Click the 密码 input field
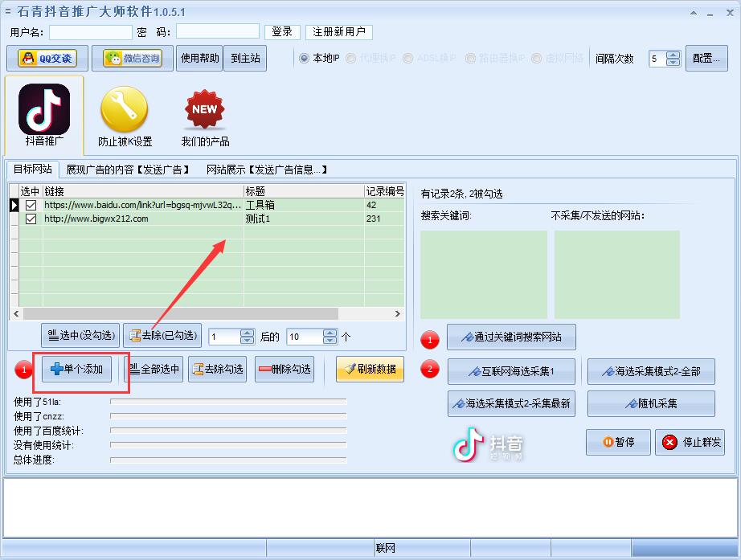This screenshot has height=560, width=741. [217, 31]
